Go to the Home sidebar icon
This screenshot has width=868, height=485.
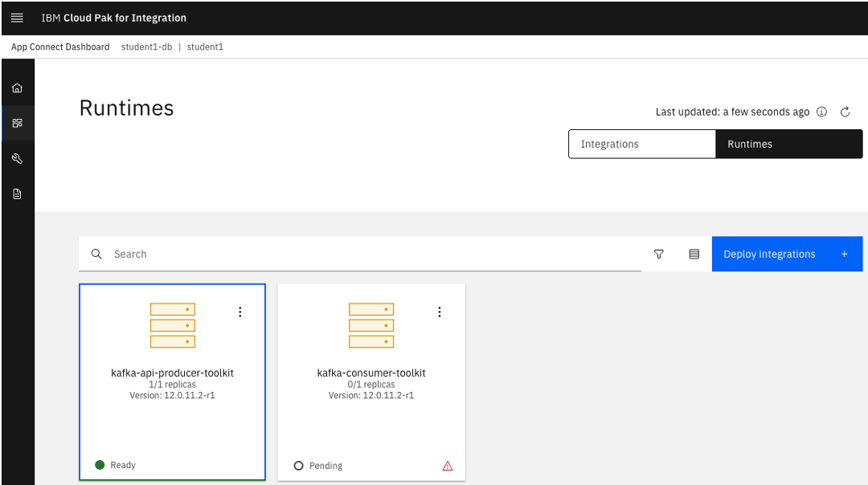tap(17, 88)
